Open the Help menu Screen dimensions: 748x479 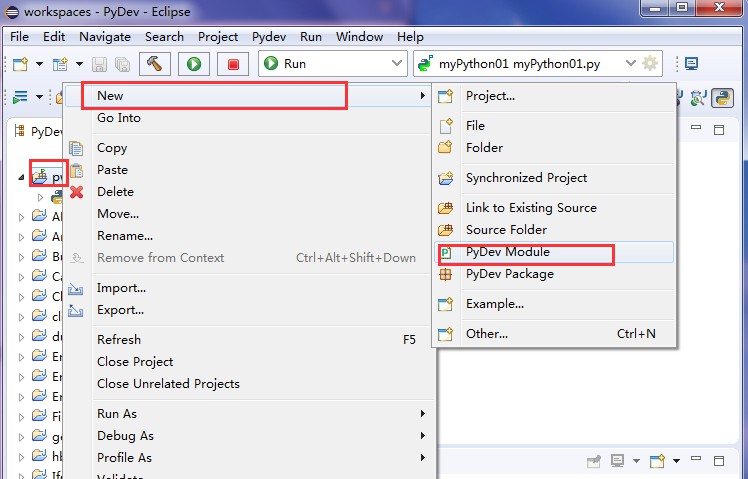[410, 37]
